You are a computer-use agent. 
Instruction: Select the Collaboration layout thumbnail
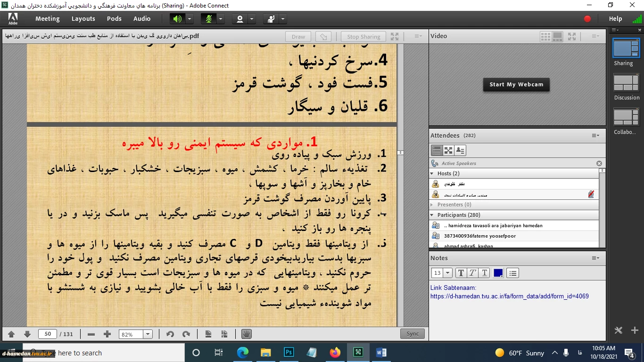626,117
